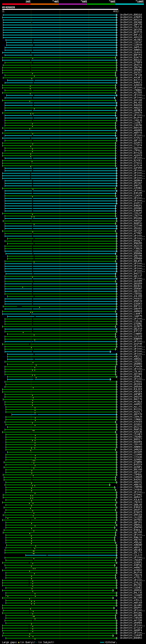
Task: Open the last hit UniRef100_B4KB53
Action: coord(131,638)
